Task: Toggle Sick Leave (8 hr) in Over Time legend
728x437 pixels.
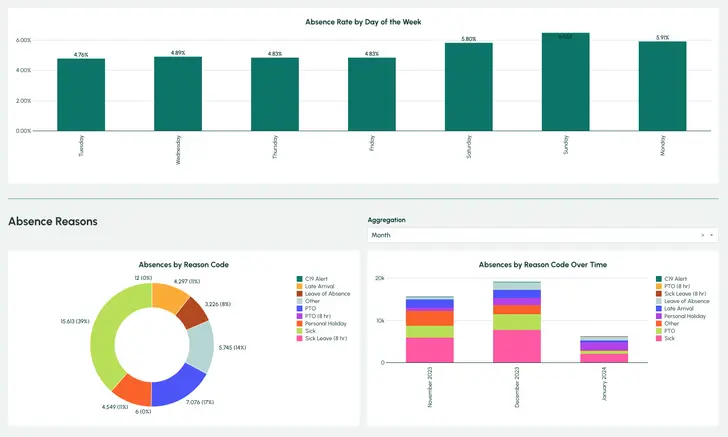Action: [x=681, y=294]
